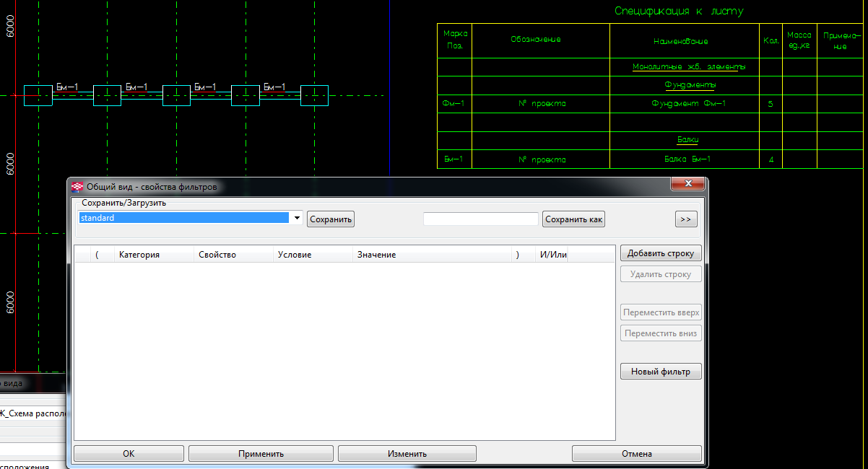Open the 'standard' filter dropdown
The image size is (868, 469).
click(x=296, y=218)
